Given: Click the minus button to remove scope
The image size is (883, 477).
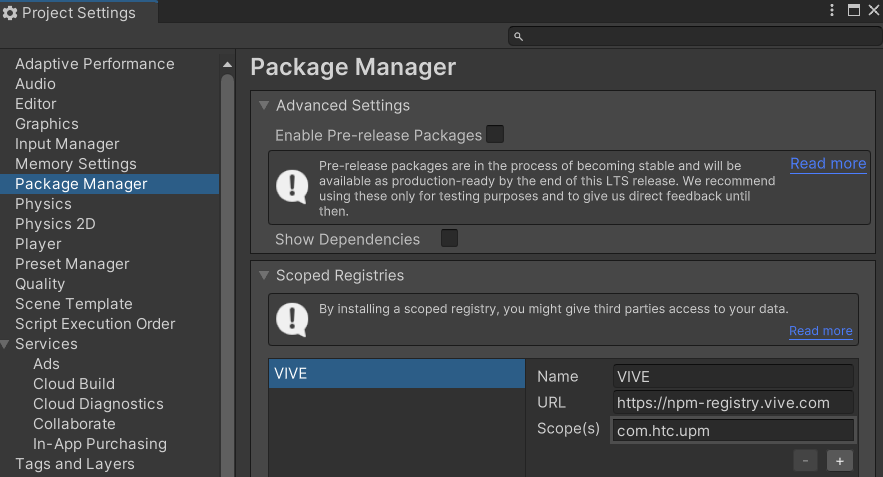Looking at the screenshot, I should [806, 461].
